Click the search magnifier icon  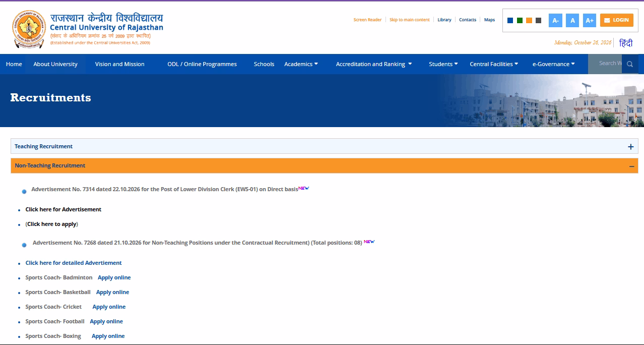630,64
